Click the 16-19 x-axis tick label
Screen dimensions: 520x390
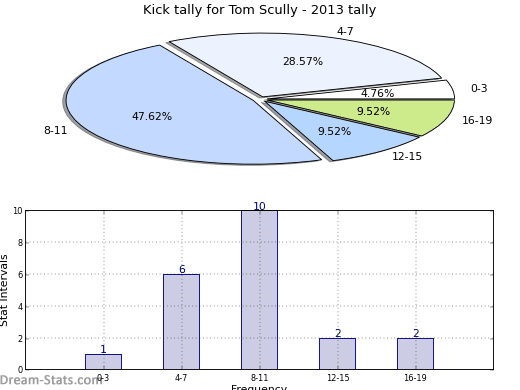[x=415, y=378]
